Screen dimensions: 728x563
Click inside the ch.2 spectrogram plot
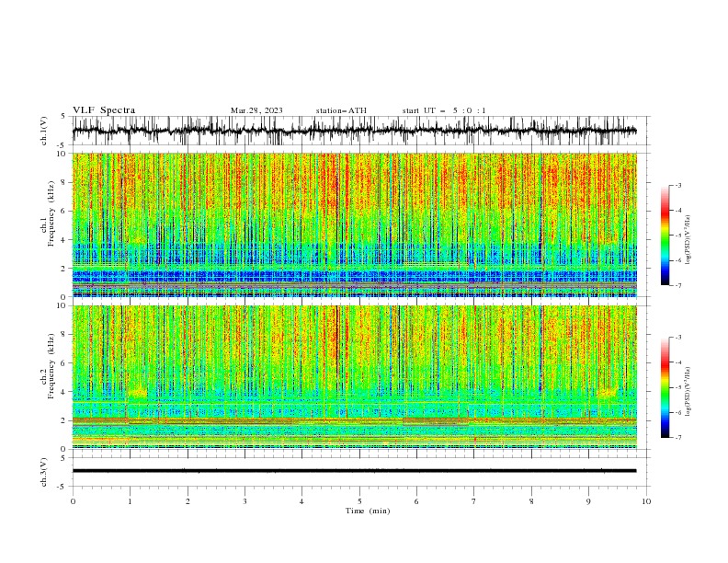pyautogui.click(x=354, y=377)
